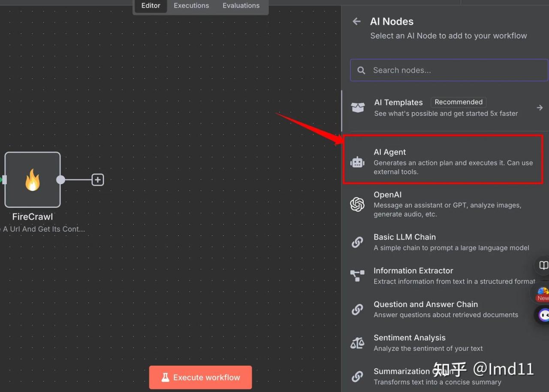549x392 pixels.
Task: Expand AI Templates with right arrow
Action: pyautogui.click(x=540, y=108)
